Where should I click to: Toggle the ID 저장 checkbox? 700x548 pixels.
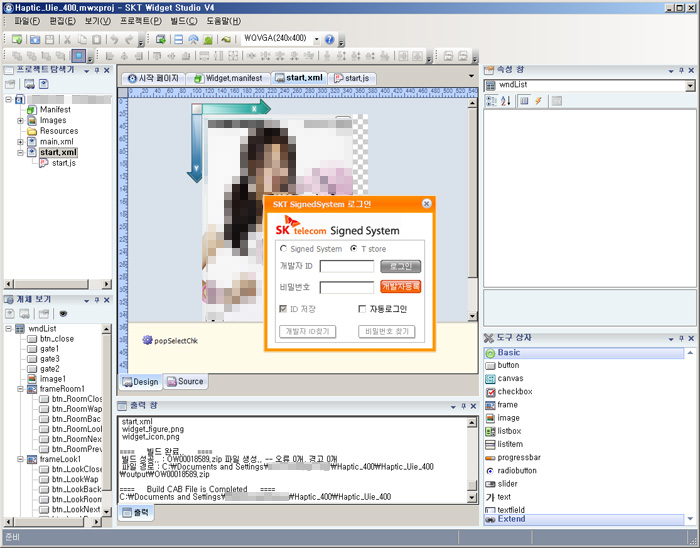(x=283, y=309)
